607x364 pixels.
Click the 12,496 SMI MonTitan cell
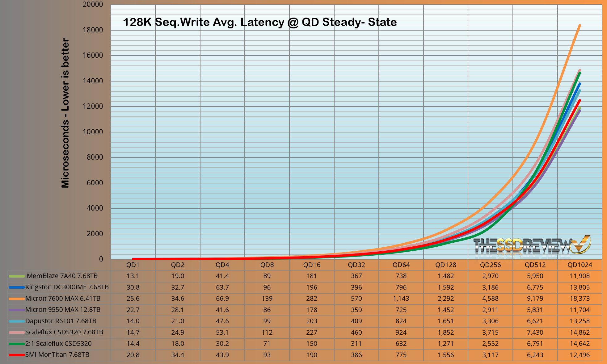tap(580, 355)
